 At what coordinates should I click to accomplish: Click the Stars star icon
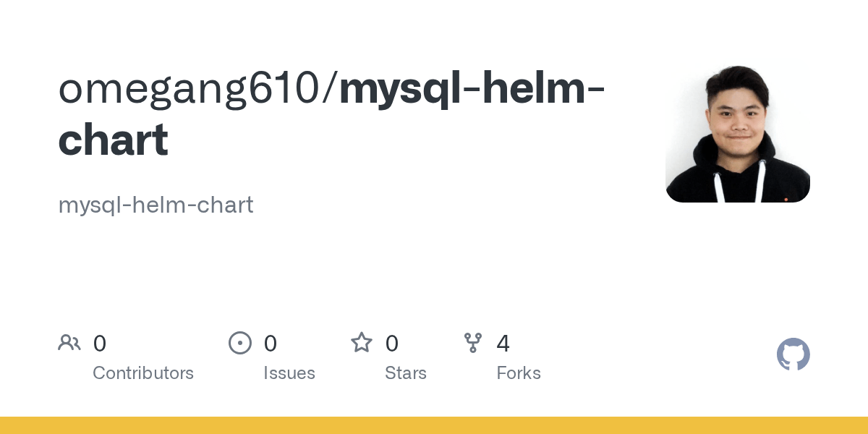point(361,342)
